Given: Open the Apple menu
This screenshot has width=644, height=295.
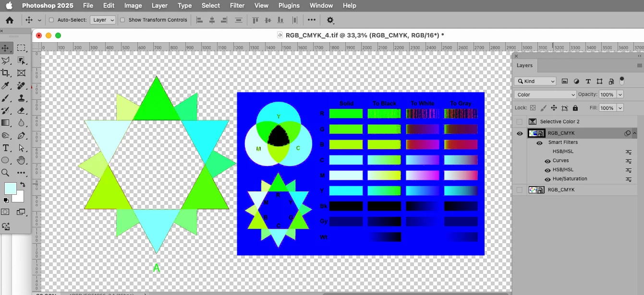Looking at the screenshot, I should tap(9, 6).
